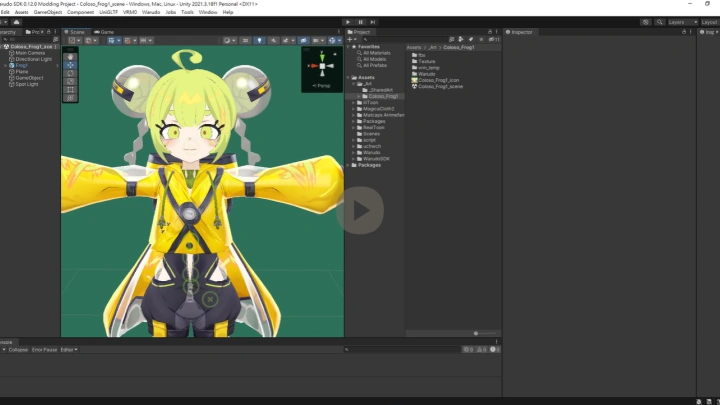Viewport: 720px width, 405px height.
Task: Select the Hand tool in Scene view
Action: [70, 57]
